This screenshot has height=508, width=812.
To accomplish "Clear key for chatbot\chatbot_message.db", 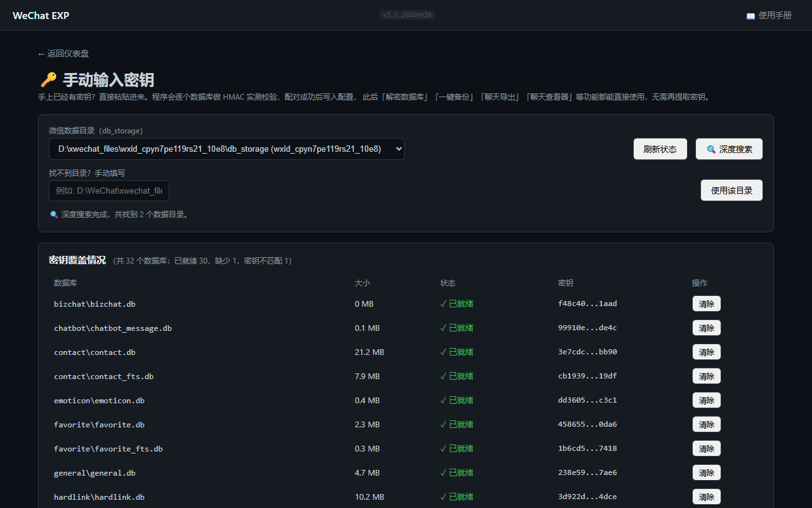I will 706,328.
